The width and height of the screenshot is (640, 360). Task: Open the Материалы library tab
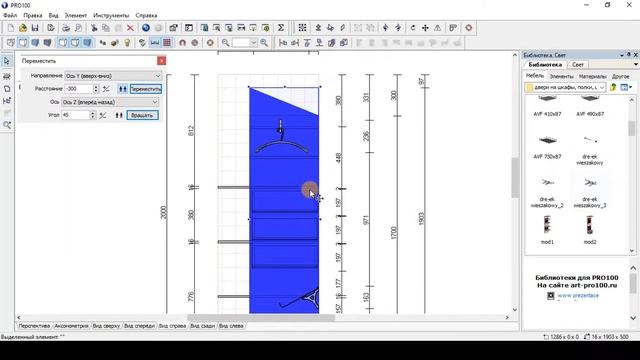point(592,76)
